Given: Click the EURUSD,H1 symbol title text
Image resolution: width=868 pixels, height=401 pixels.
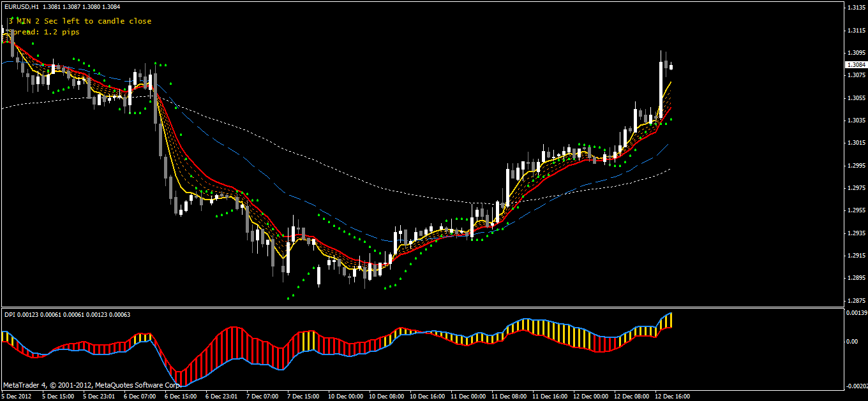Looking at the screenshot, I should pos(21,6).
